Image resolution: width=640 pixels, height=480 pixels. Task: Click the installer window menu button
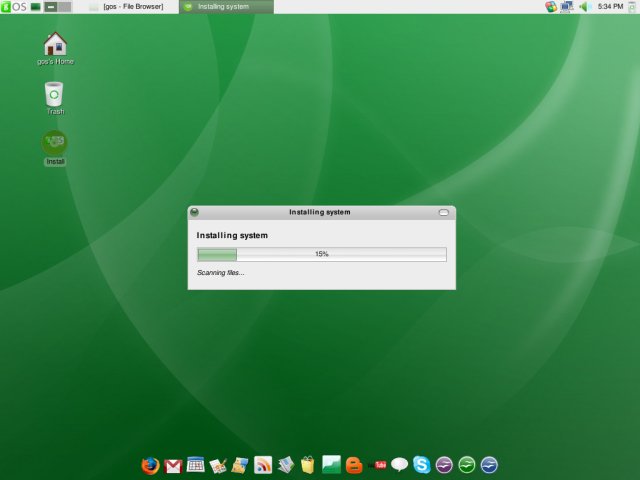click(195, 212)
